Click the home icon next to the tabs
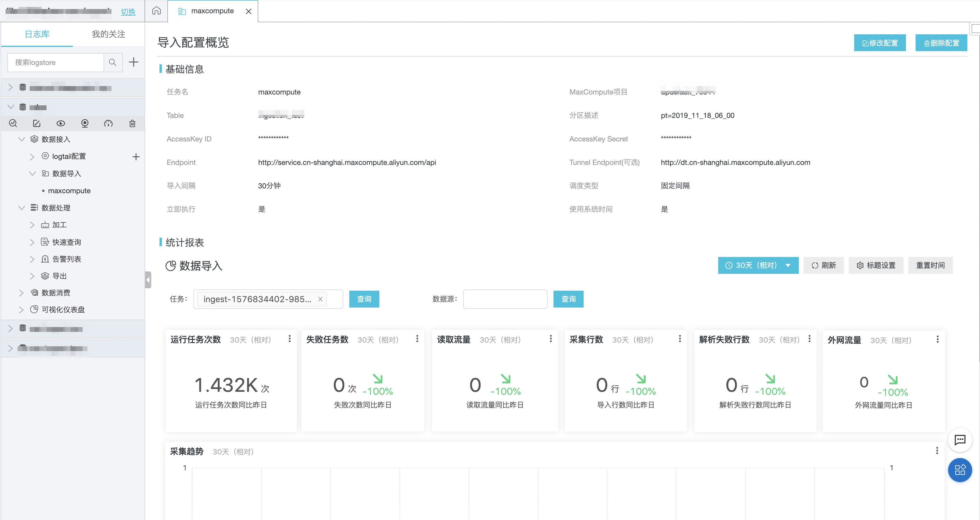Screen dimensions: 980x520 156,11
